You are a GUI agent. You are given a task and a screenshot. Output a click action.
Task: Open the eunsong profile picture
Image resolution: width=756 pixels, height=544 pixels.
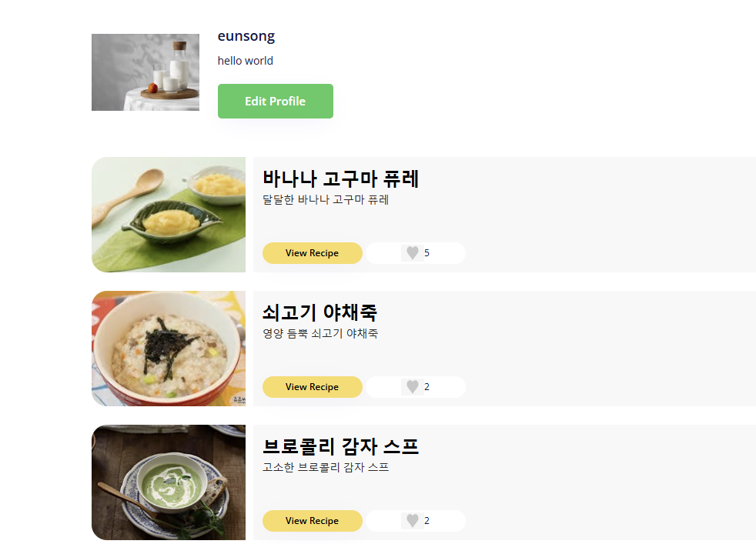point(145,72)
